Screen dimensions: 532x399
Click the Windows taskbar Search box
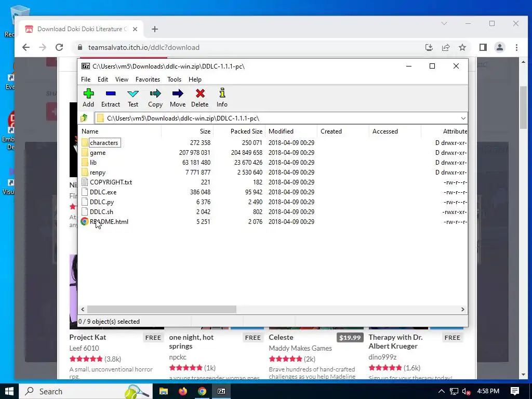click(86, 391)
